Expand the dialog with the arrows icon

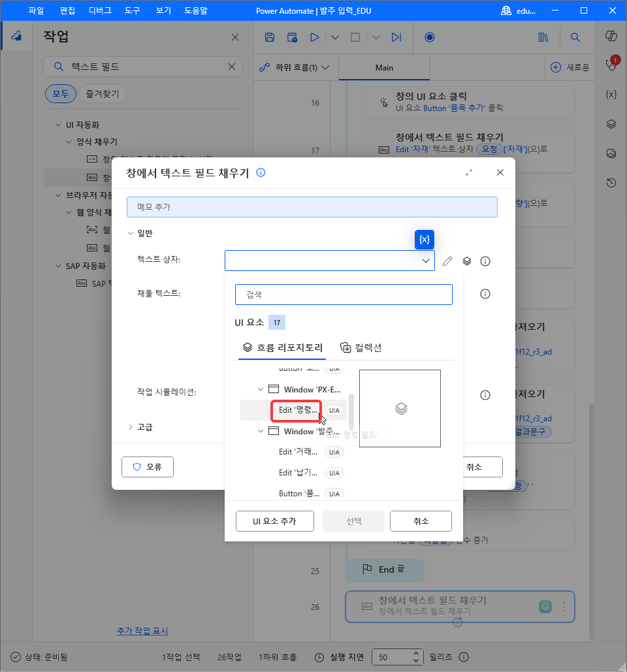(x=469, y=172)
